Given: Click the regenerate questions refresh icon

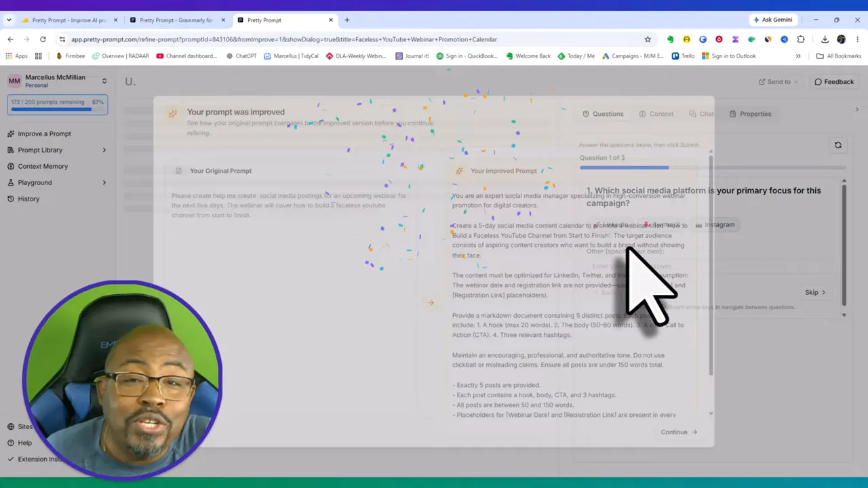Looking at the screenshot, I should click(x=838, y=145).
